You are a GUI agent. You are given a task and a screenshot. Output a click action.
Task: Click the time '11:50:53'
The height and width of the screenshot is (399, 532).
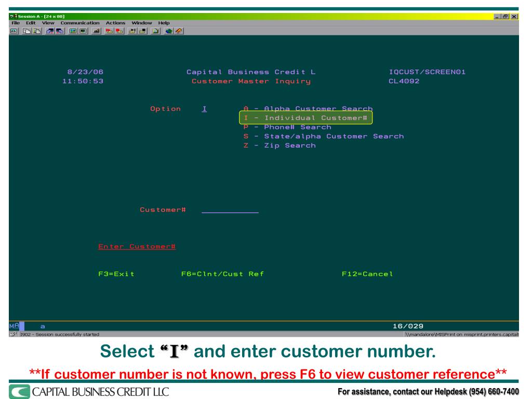(x=83, y=81)
